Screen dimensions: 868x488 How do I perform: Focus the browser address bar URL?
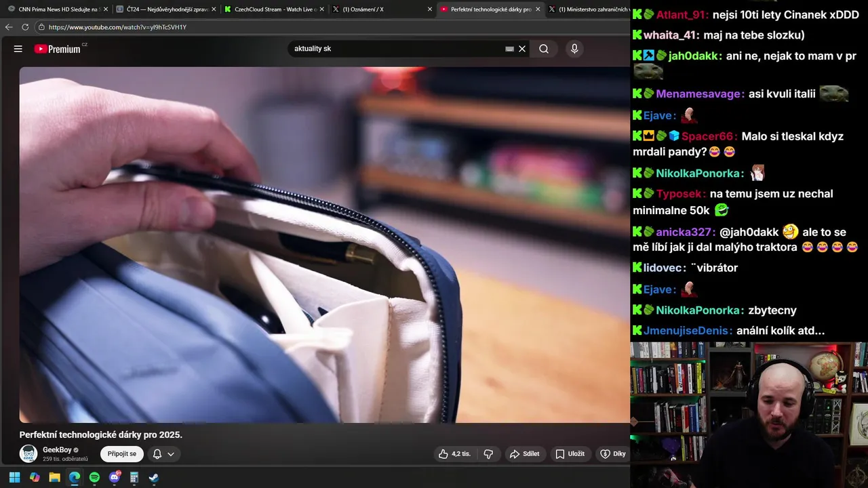coord(117,27)
